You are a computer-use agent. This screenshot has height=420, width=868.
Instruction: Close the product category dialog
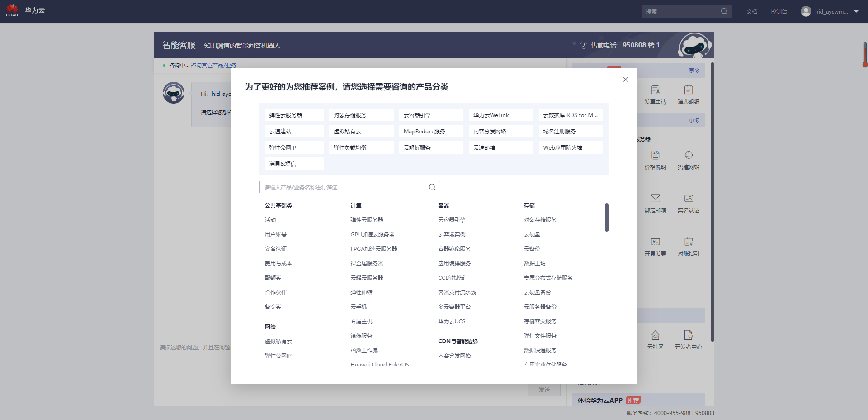(626, 79)
